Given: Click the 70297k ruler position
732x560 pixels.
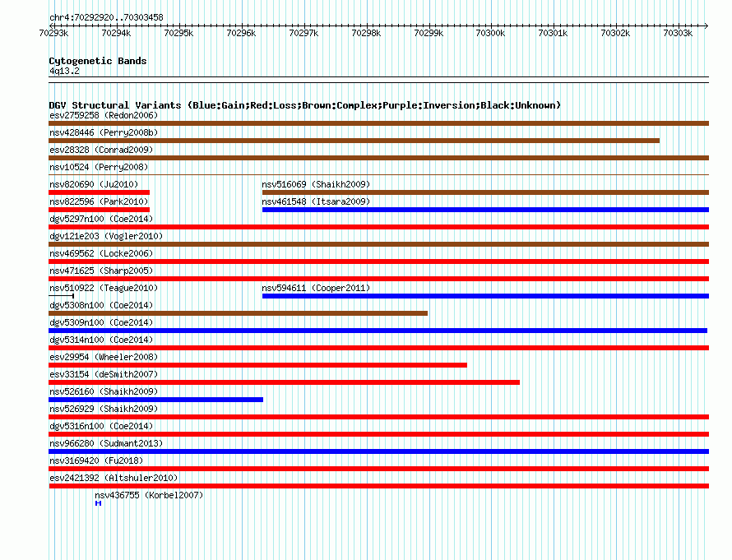Looking at the screenshot, I should (x=304, y=33).
